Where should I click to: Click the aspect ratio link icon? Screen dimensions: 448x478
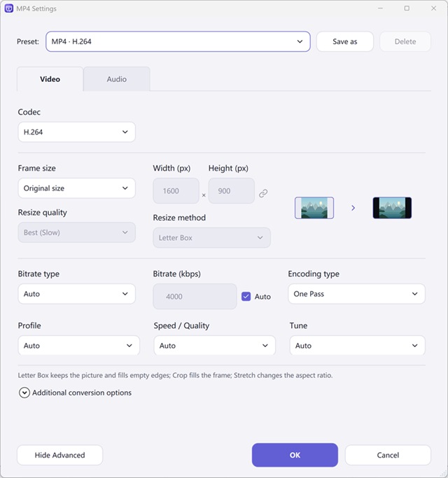pyautogui.click(x=263, y=193)
